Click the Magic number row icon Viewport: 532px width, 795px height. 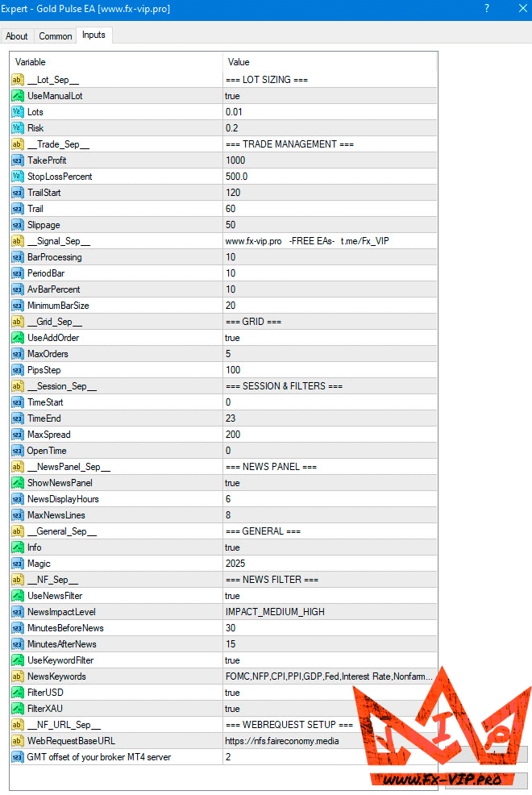(x=17, y=564)
